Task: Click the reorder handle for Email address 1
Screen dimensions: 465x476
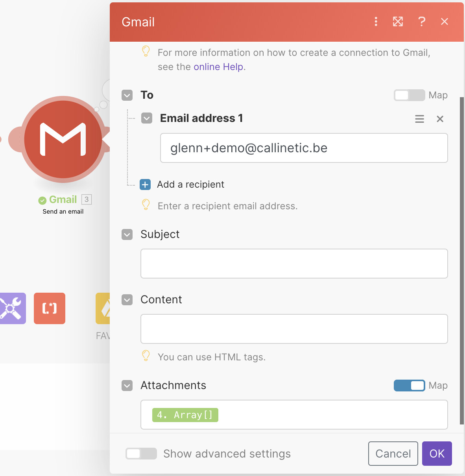Action: pos(420,119)
